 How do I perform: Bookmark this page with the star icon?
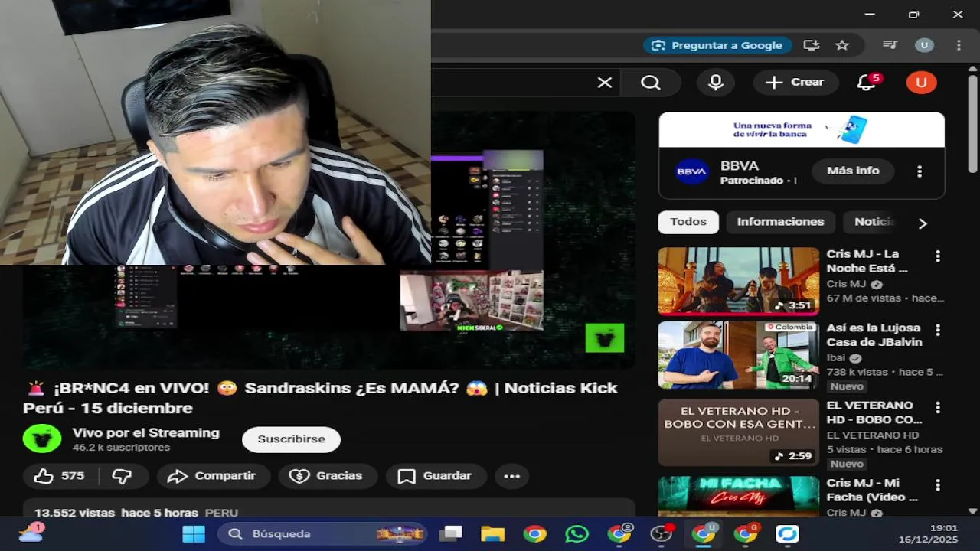coord(842,45)
